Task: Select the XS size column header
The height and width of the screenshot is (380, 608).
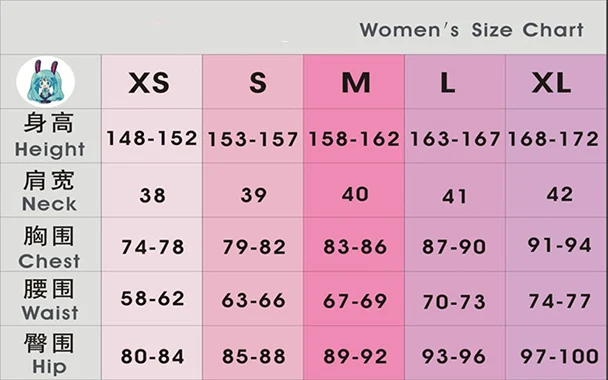Action: click(149, 83)
